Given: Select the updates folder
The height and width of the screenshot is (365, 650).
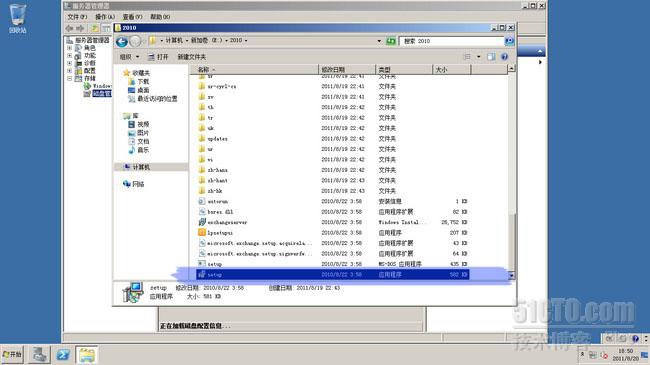Looking at the screenshot, I should pos(217,139).
